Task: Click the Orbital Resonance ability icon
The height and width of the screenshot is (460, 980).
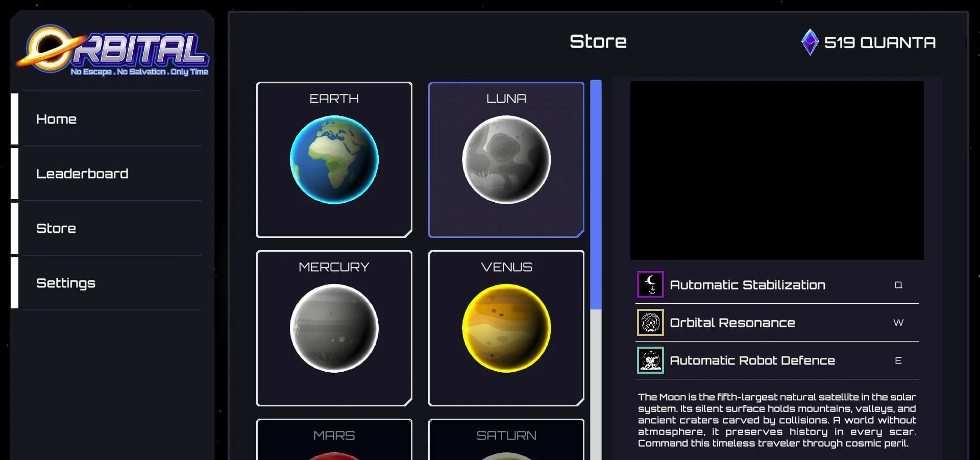Action: click(650, 322)
